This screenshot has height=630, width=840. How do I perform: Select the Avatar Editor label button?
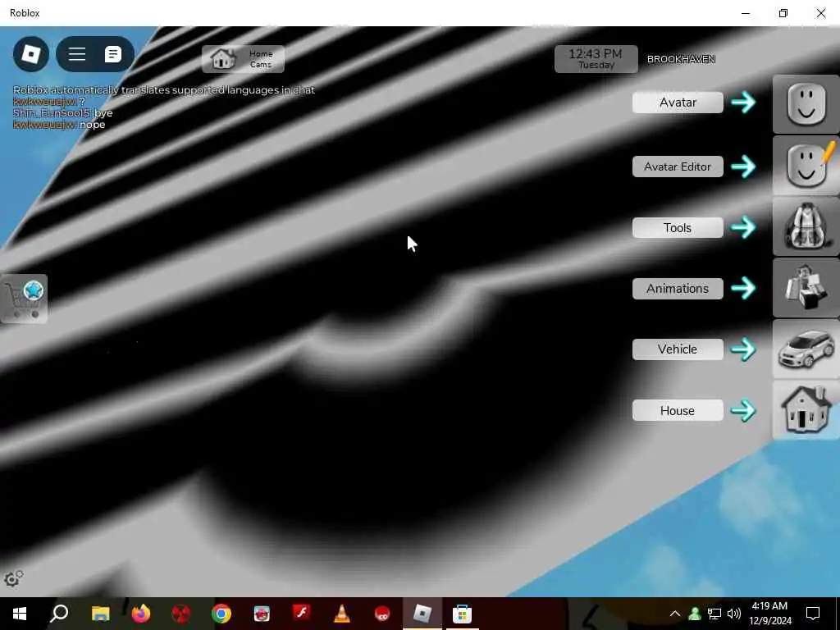coord(678,167)
